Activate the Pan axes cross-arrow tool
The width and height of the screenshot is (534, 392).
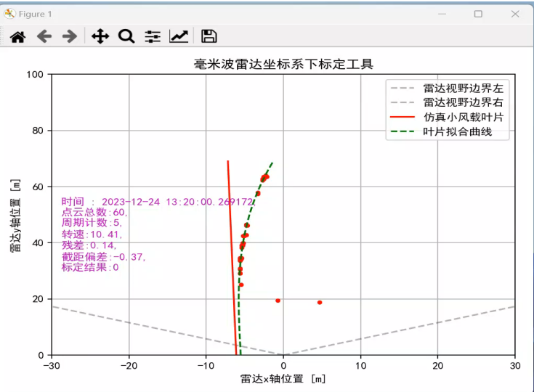pos(100,36)
